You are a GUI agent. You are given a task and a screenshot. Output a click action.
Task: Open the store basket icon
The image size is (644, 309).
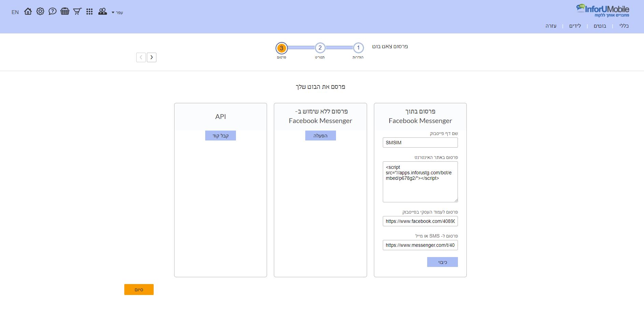pos(65,12)
